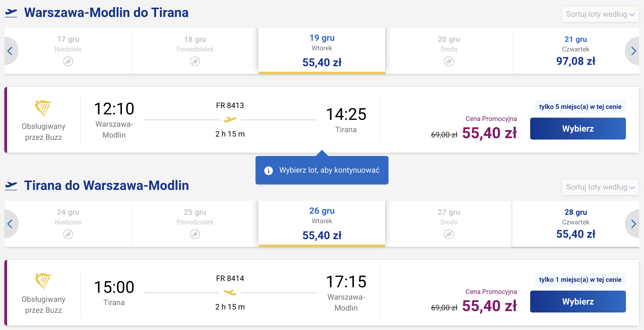Image resolution: width=644 pixels, height=330 pixels.
Task: Click the 'tylko 5 miejsc(a)' badge
Action: pos(580,107)
